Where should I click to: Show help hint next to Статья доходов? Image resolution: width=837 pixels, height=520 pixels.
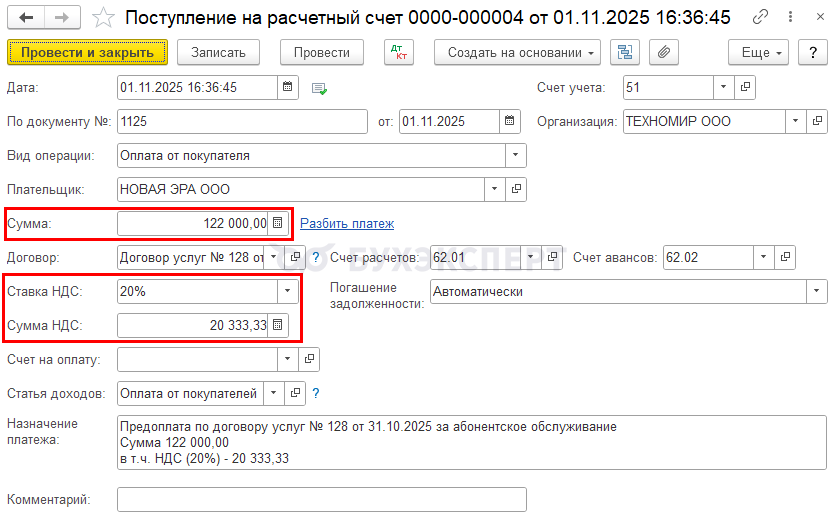[315, 393]
